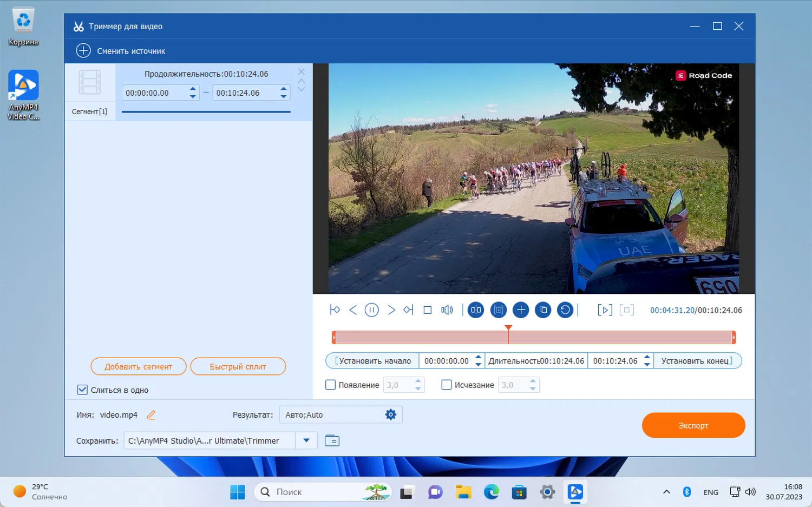Screen dimensions: 812x507
Task: Decrease the Сегмент[1] start time
Action: pos(193,96)
